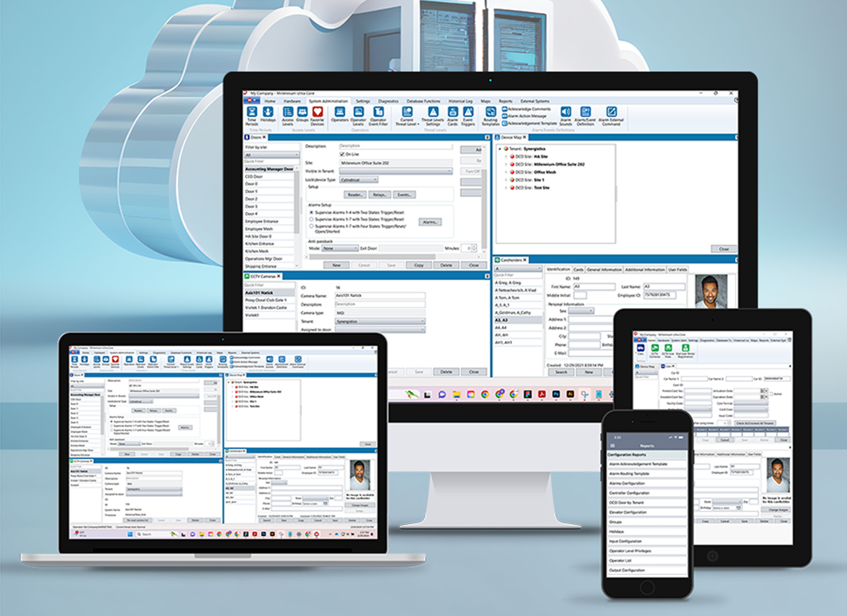Expand DCD Site HA Site tree node
The image size is (847, 616).
pyautogui.click(x=506, y=157)
